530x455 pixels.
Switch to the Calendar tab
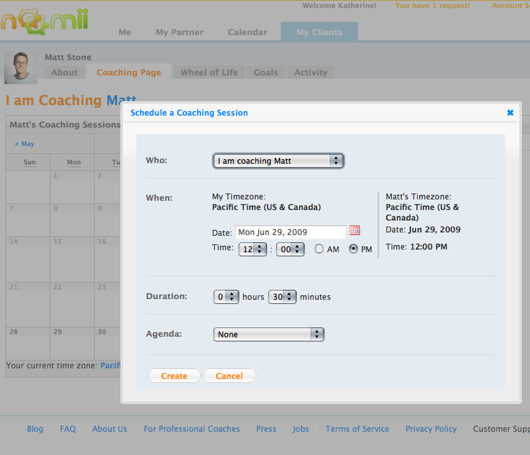click(247, 32)
